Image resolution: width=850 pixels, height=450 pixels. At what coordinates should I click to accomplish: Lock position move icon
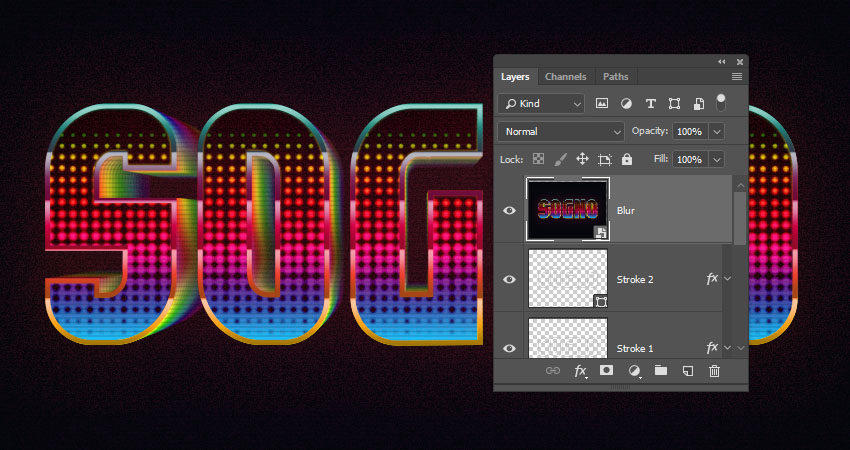582,159
